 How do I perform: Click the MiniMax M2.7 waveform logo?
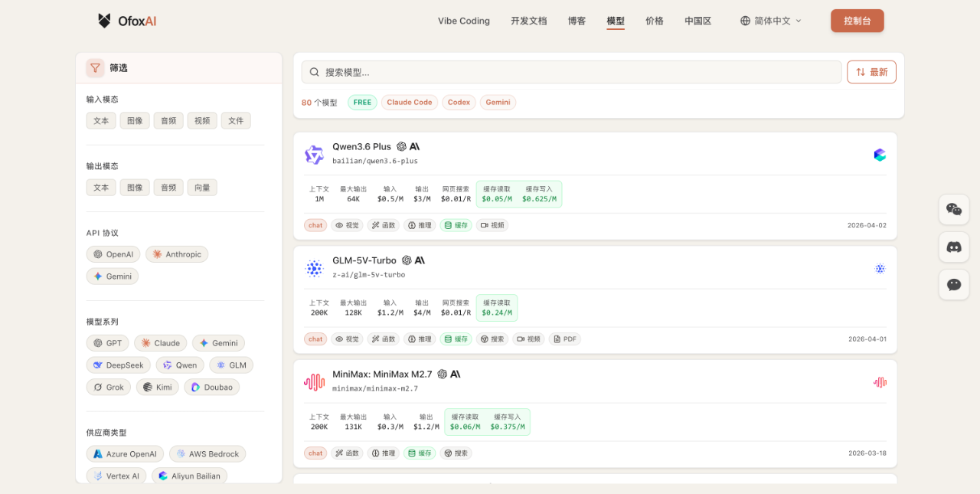point(314,382)
